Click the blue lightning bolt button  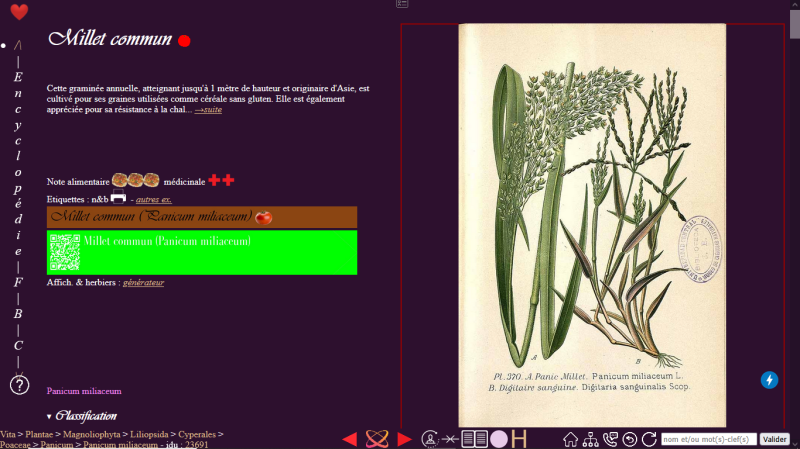point(769,380)
